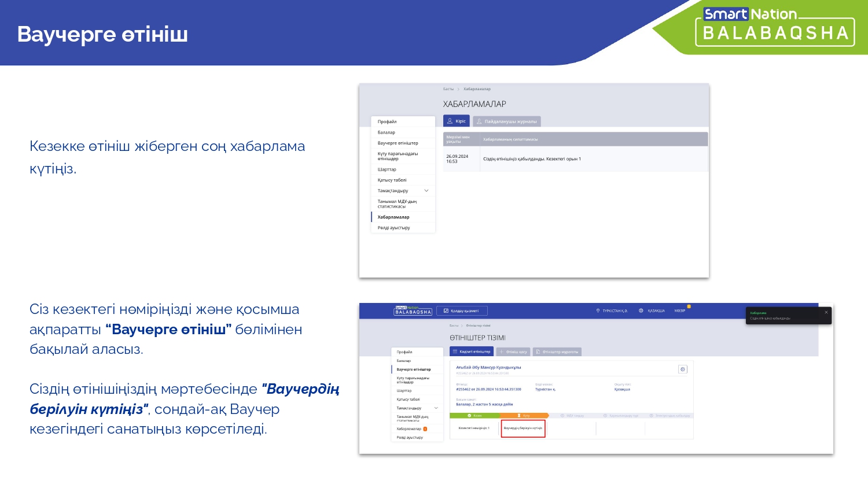Expand Тамақтандыру chevron in the ХАБАРЛАМАЛАР page sidebar
Image resolution: width=868 pixels, height=488 pixels.
tap(426, 191)
